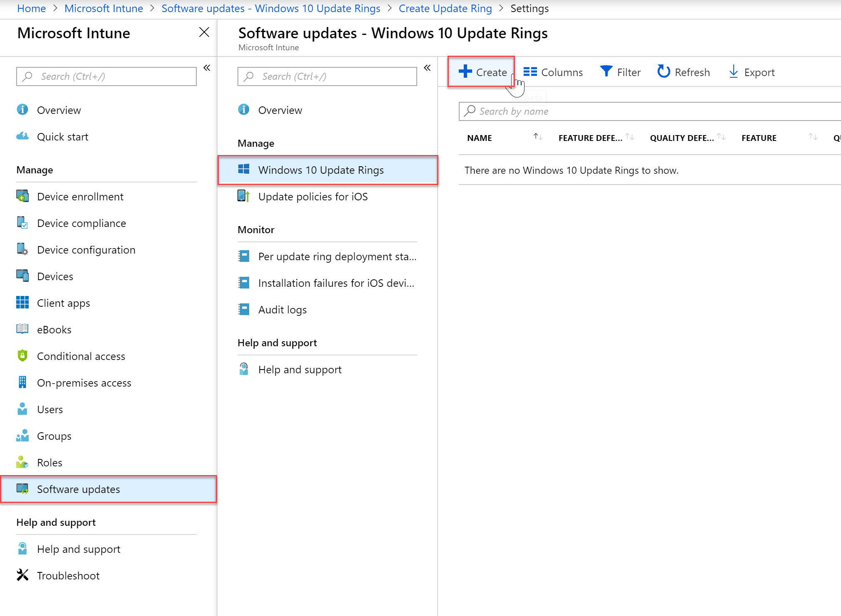The width and height of the screenshot is (841, 616).
Task: Click the On-premises access building icon
Action: tap(22, 382)
